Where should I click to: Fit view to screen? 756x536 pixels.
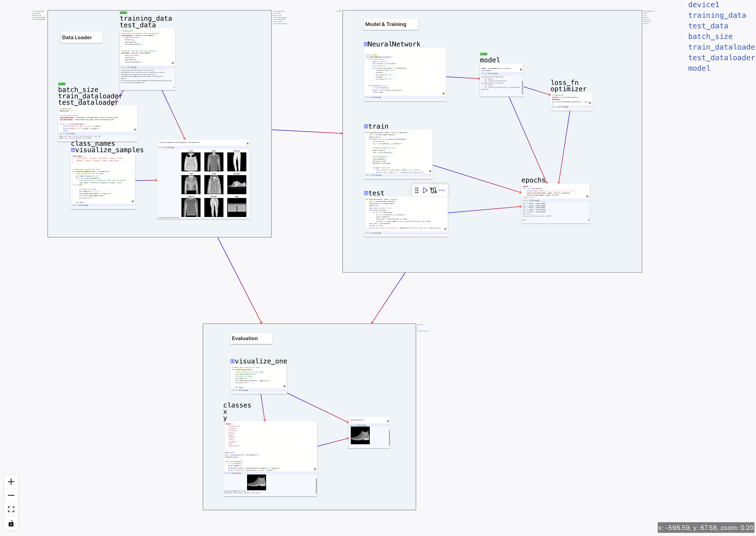click(11, 509)
